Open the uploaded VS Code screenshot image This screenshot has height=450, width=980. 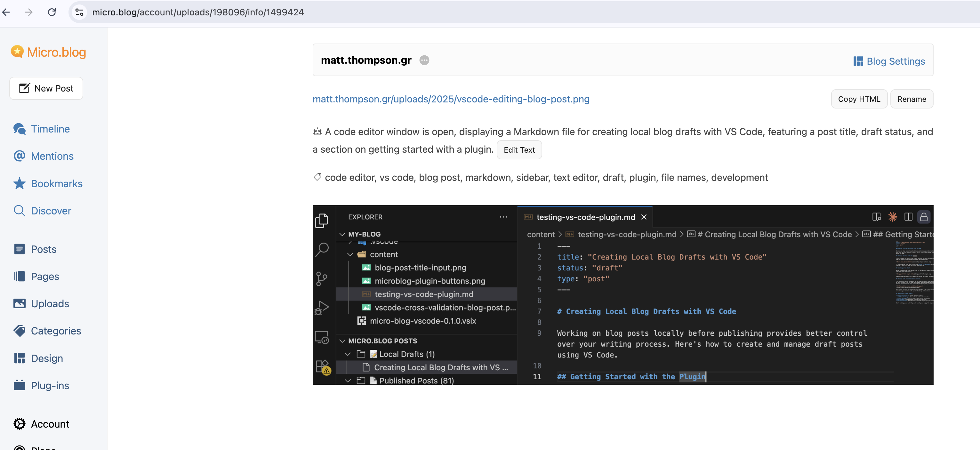click(623, 295)
